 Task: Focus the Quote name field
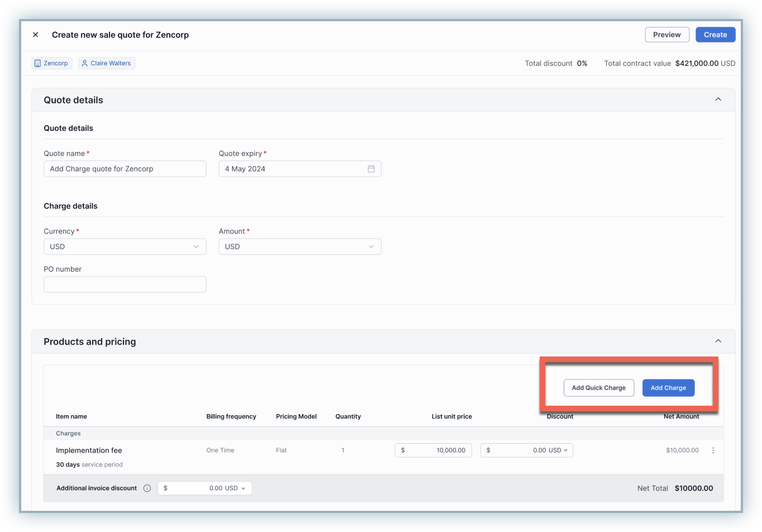tap(125, 169)
